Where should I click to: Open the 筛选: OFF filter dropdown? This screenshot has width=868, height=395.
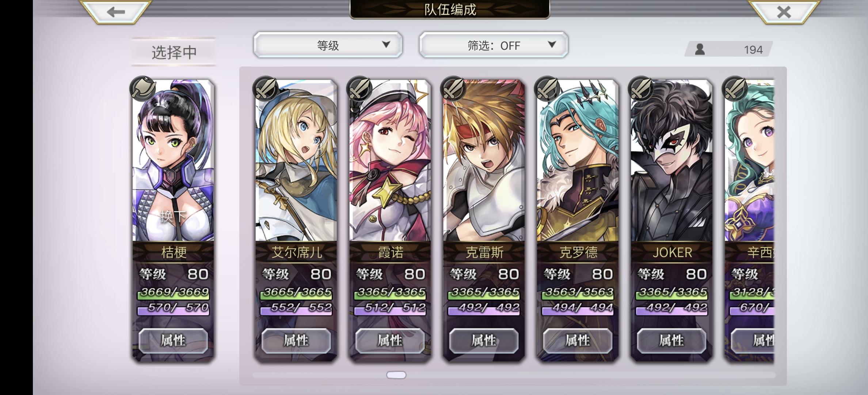pos(494,45)
